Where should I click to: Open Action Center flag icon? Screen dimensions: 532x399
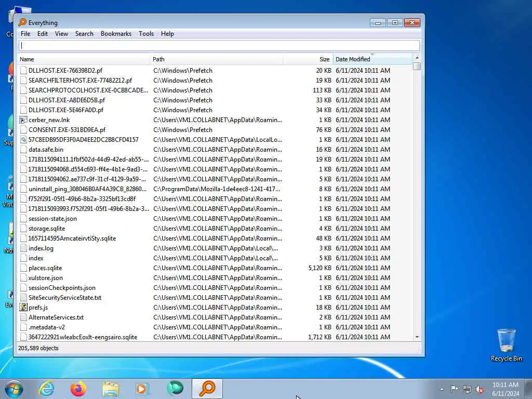[454, 389]
